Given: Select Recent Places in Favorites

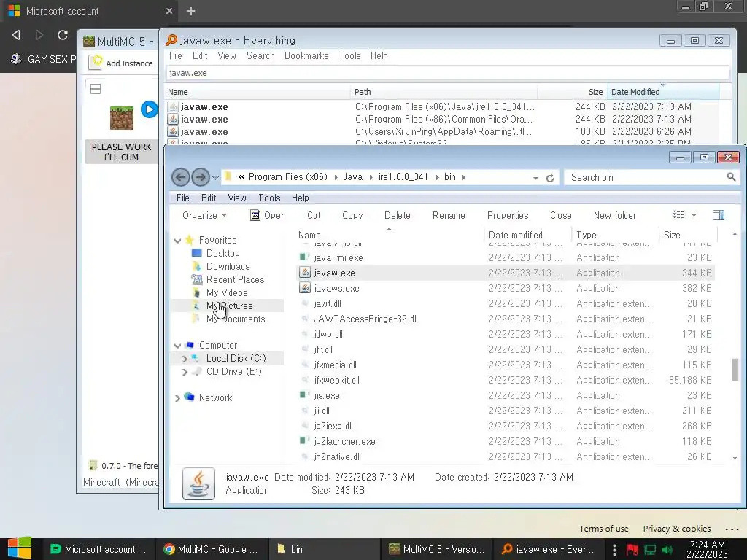Looking at the screenshot, I should 235,279.
